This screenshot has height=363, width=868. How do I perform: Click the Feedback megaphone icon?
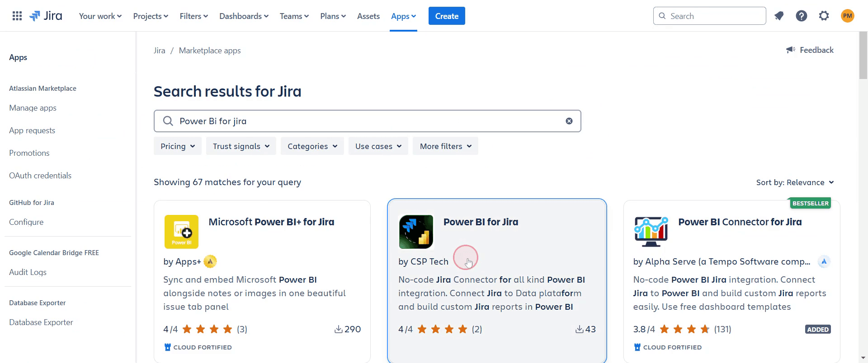click(x=791, y=50)
